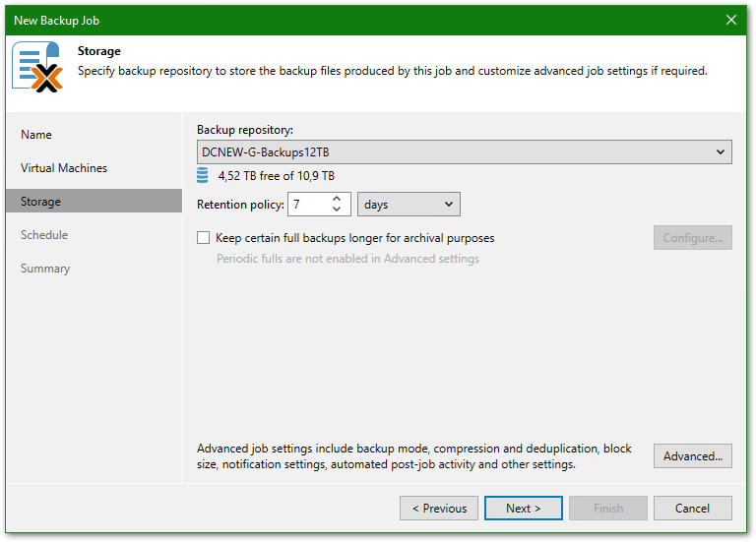Click the disabled Finish button

608,509
